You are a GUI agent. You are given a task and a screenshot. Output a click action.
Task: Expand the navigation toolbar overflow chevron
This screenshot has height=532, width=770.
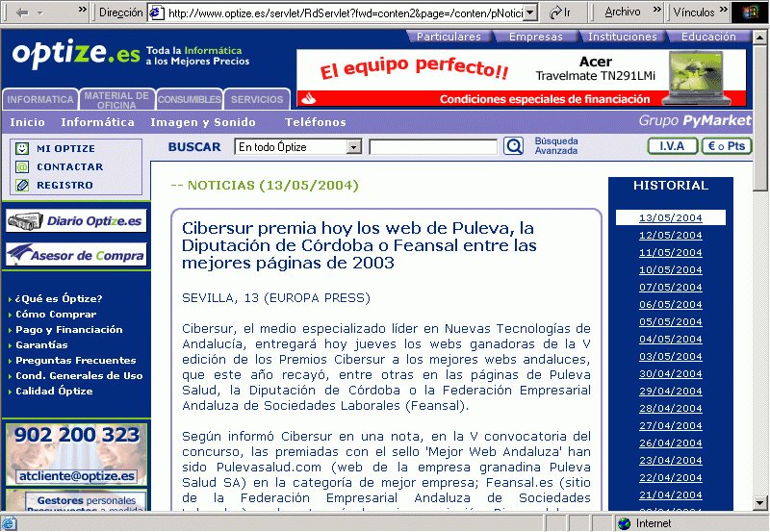83,10
